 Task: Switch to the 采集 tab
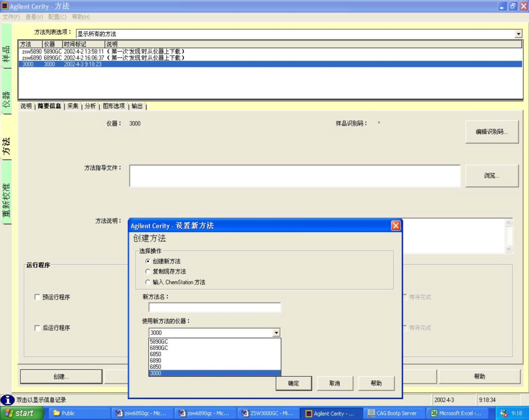point(72,106)
